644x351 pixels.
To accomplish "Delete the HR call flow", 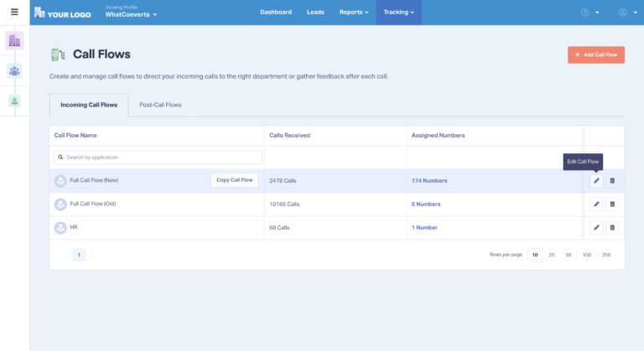I will [612, 227].
